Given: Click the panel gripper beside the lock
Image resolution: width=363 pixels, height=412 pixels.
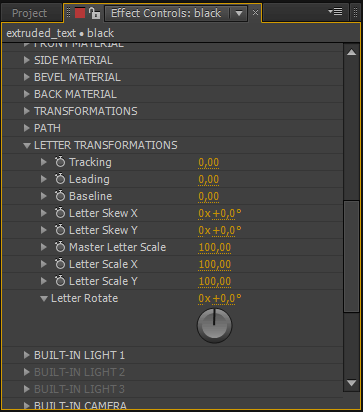Looking at the screenshot, I should tap(69, 13).
